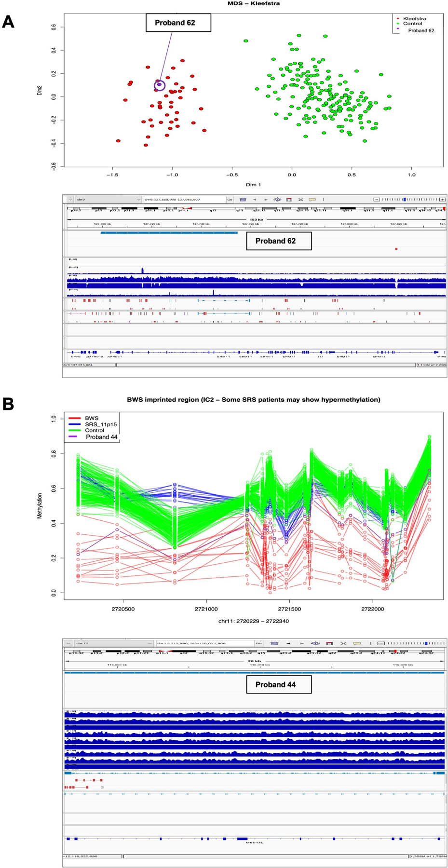Go forward in the chr12 IGV locus history
The height and width of the screenshot is (868, 448).
(x=302, y=643)
